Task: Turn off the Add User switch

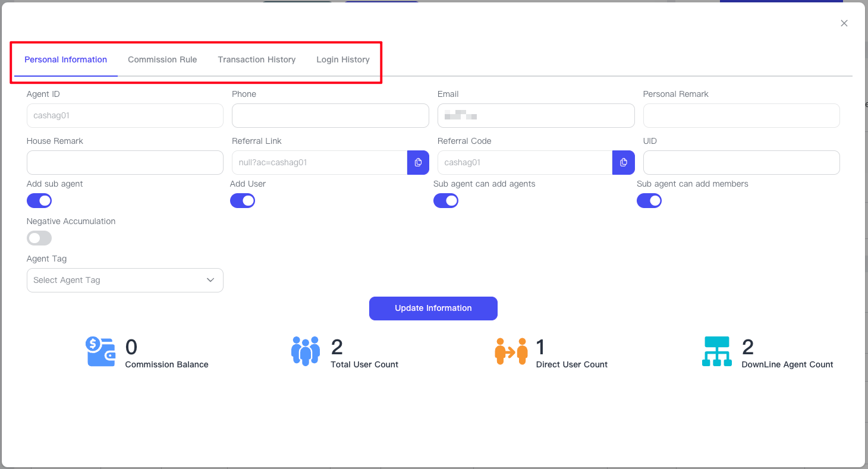Action: (x=243, y=201)
